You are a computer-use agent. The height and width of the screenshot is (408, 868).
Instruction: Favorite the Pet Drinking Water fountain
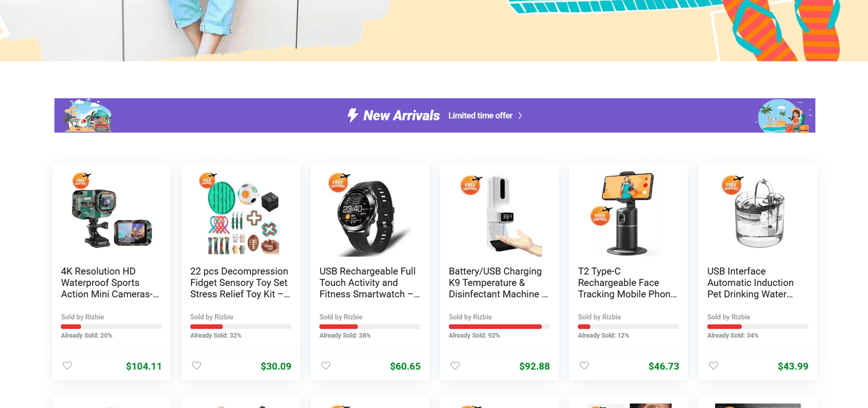[x=713, y=366]
